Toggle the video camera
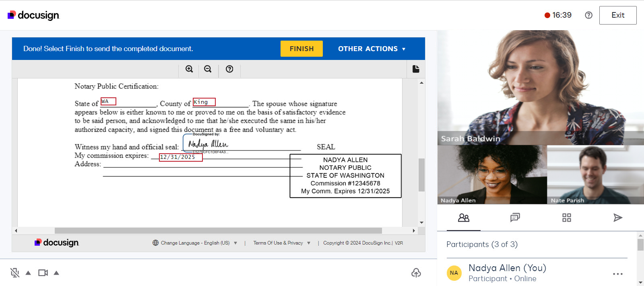The width and height of the screenshot is (644, 286). [43, 273]
